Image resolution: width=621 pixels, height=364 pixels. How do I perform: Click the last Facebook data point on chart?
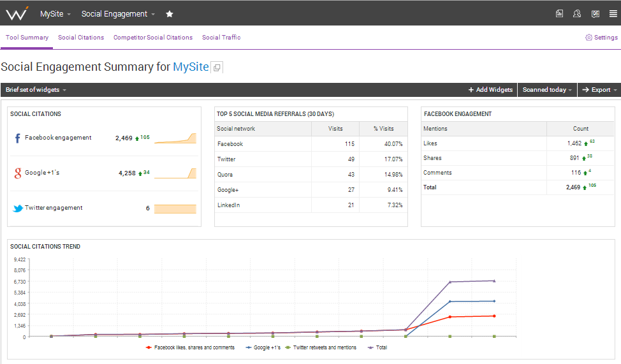tap(494, 316)
